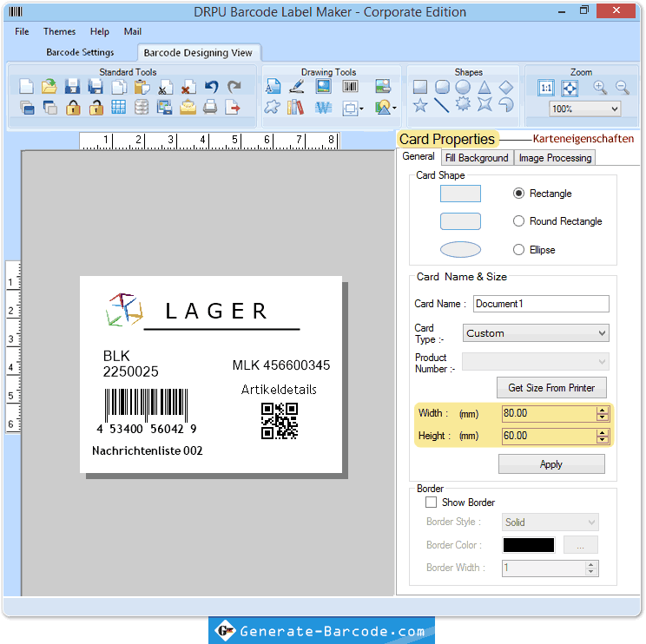646x644 pixels.
Task: Switch to the Image Processing tab
Action: 555,158
